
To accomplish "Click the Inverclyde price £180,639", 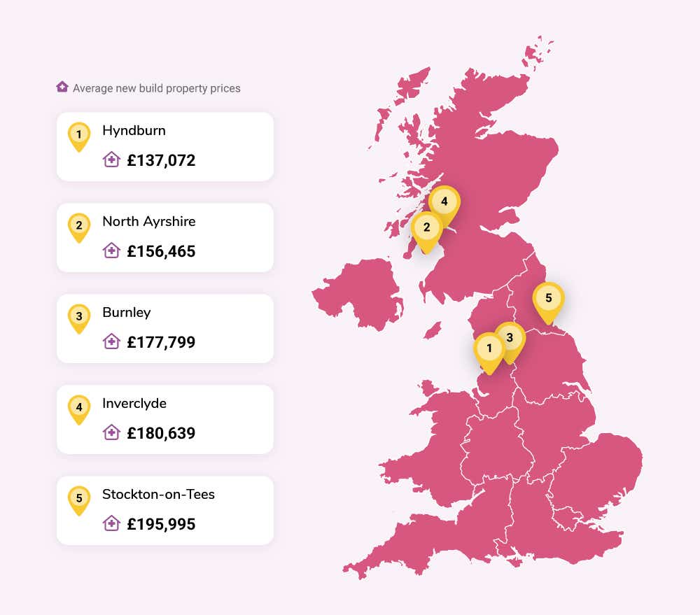I will pos(161,433).
